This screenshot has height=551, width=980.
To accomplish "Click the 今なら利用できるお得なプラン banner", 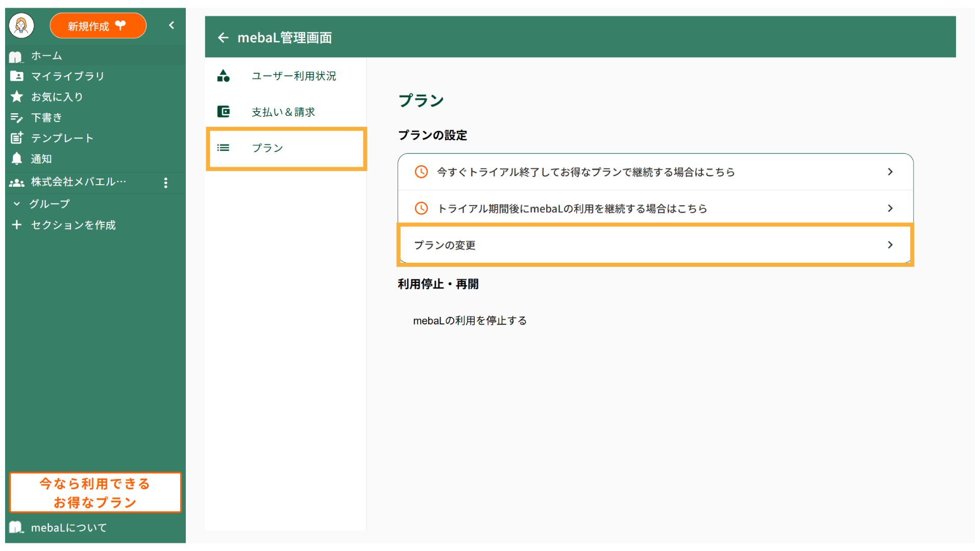I will [x=95, y=493].
